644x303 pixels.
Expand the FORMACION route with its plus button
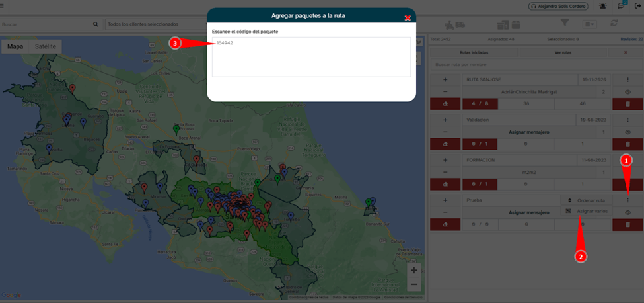pos(445,160)
